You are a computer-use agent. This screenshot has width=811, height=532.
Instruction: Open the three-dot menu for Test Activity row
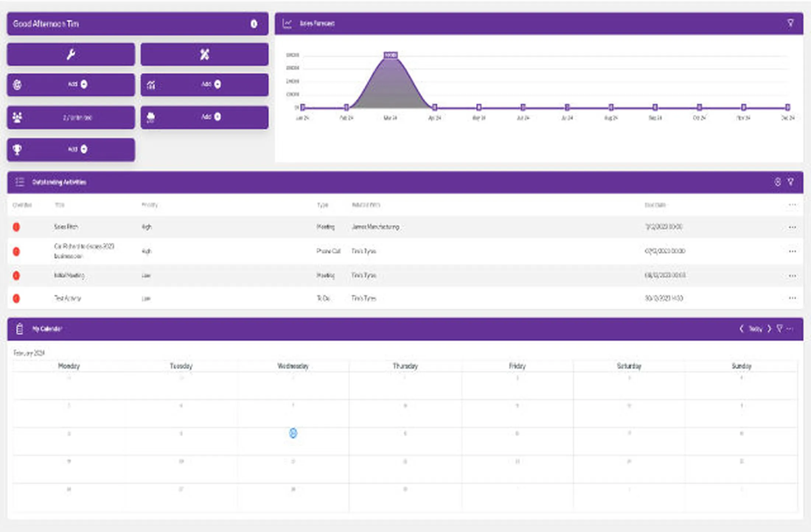[792, 298]
